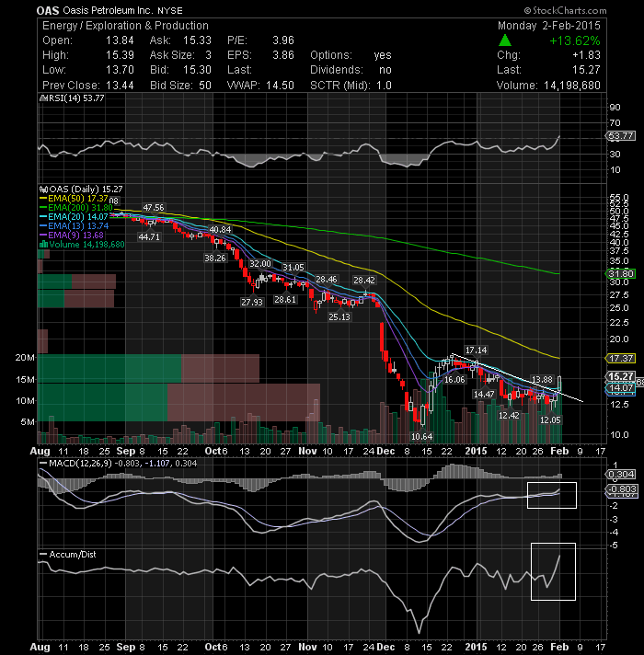The image size is (644, 655).
Task: Click the 17.37 EMA tag on price axis
Action: pyautogui.click(x=621, y=358)
